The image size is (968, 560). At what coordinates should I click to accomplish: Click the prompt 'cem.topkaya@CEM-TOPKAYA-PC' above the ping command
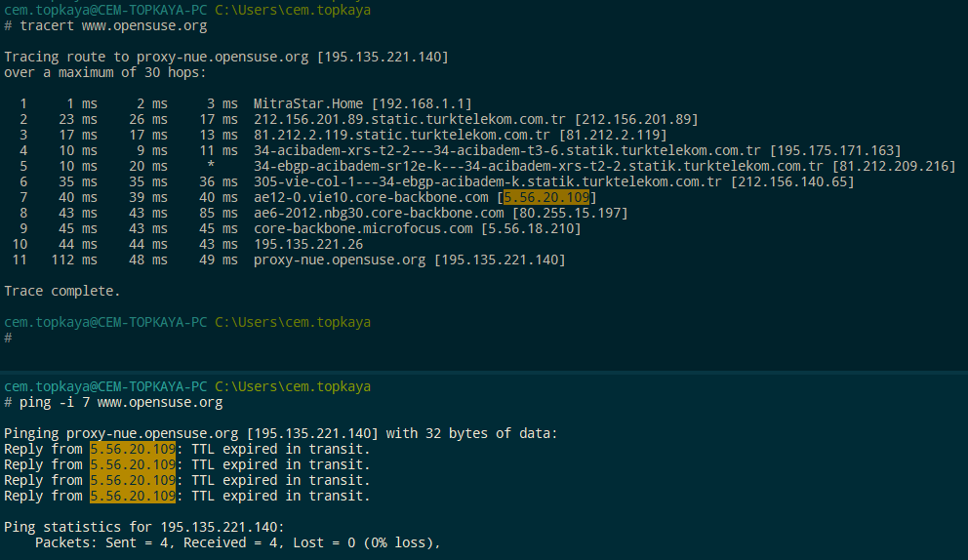click(105, 386)
